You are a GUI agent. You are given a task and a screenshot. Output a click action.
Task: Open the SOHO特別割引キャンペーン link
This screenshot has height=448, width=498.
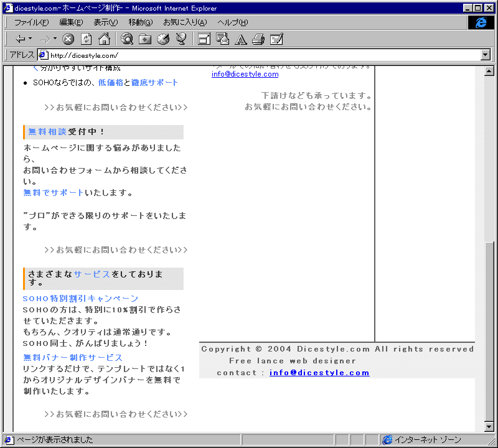(81, 299)
